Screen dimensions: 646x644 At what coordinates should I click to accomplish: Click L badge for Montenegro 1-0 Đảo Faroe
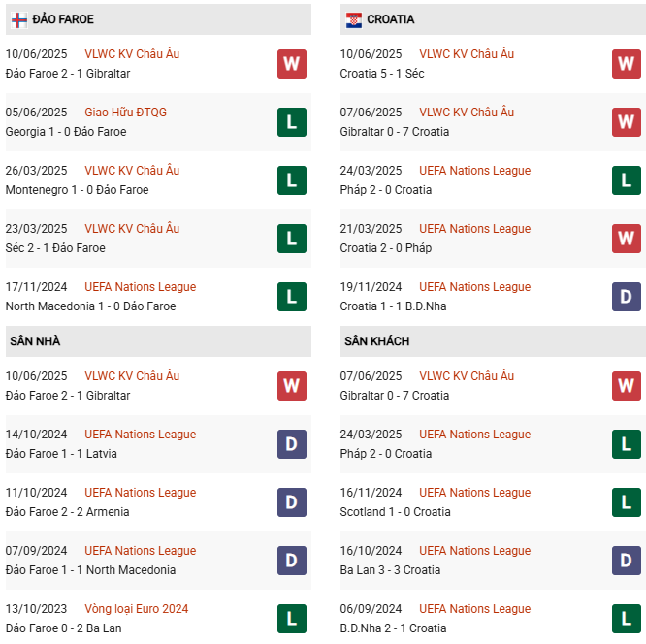tap(291, 180)
